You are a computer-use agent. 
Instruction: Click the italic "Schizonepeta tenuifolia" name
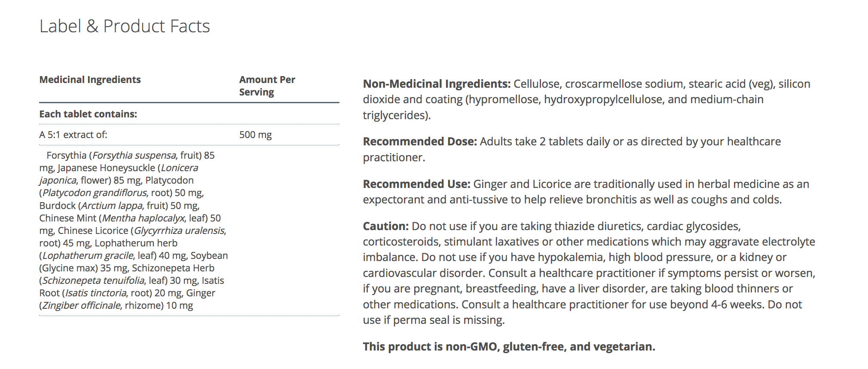coord(93,280)
